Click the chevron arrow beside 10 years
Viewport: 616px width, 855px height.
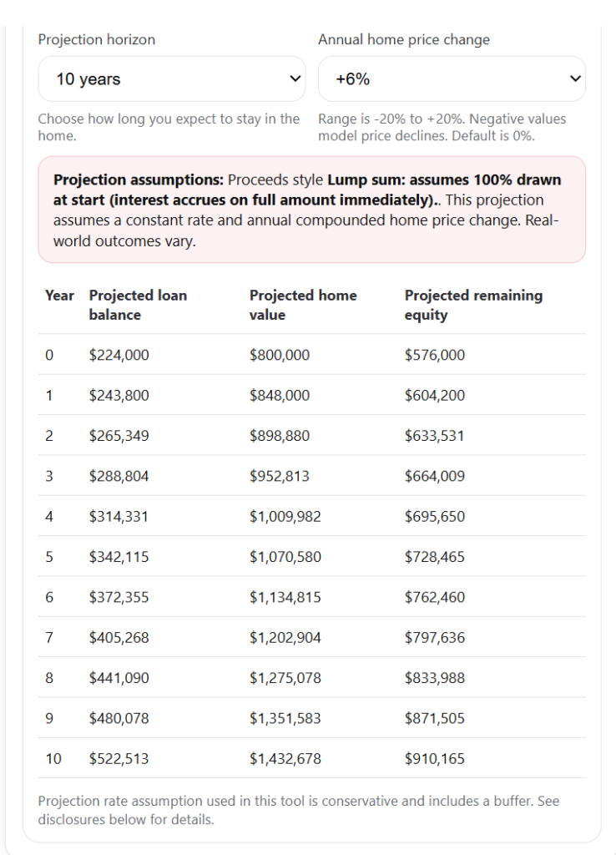(294, 79)
